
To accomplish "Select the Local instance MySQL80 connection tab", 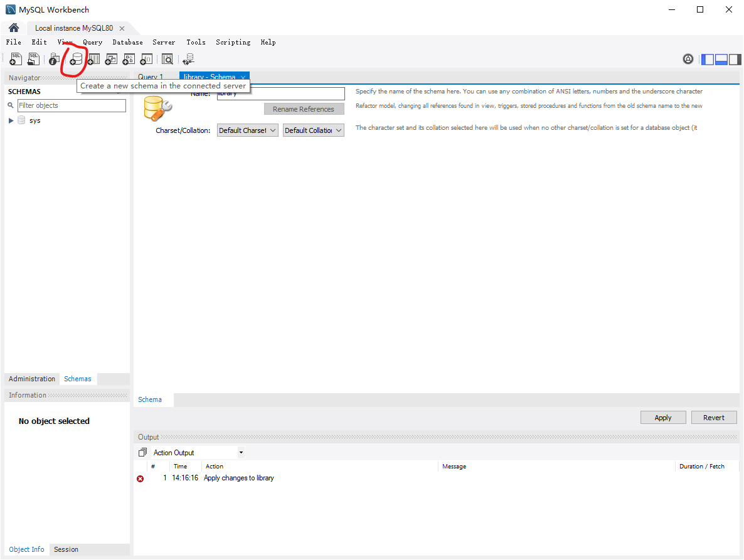I will (74, 28).
